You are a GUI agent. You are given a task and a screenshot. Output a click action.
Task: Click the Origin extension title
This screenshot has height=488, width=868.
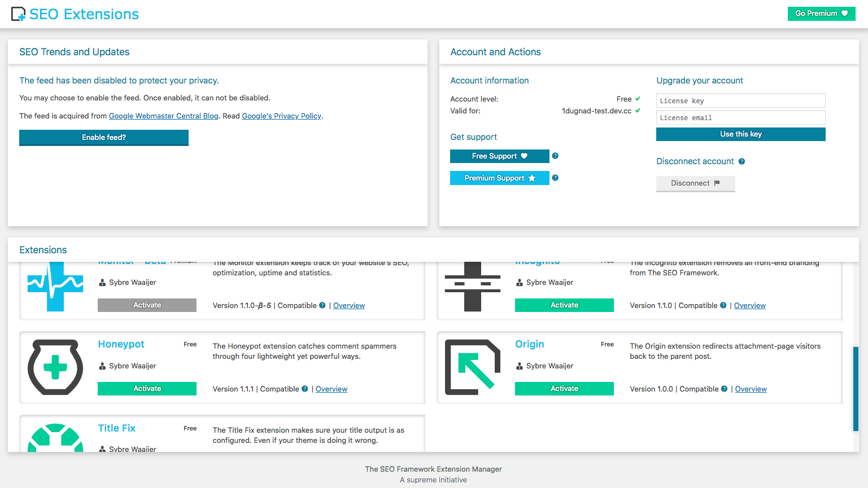tap(530, 344)
